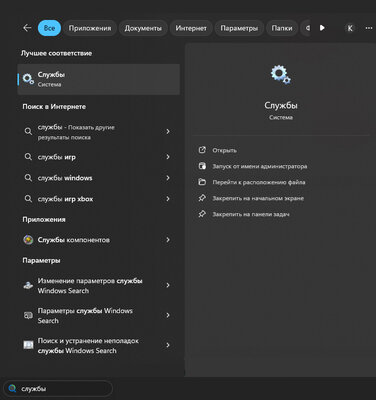Click magnifier icon next to 'службы игр'
Screen dimensions: 376x400
28,157
